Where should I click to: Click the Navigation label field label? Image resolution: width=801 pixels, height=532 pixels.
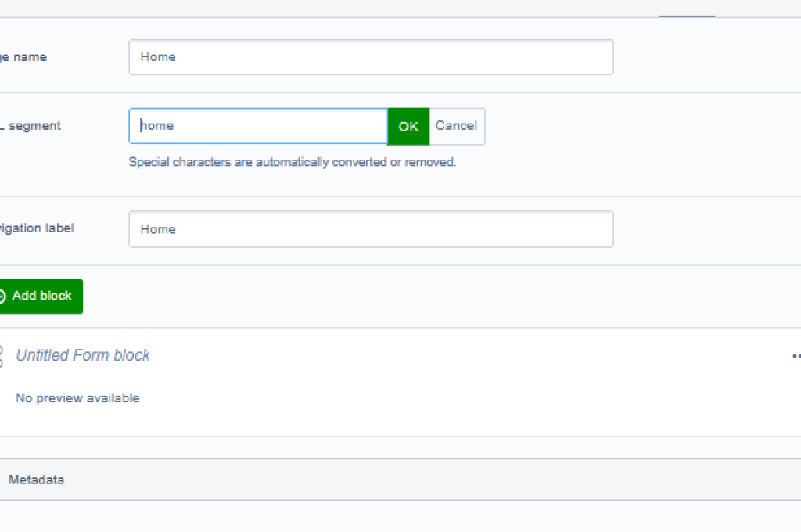pos(38,228)
